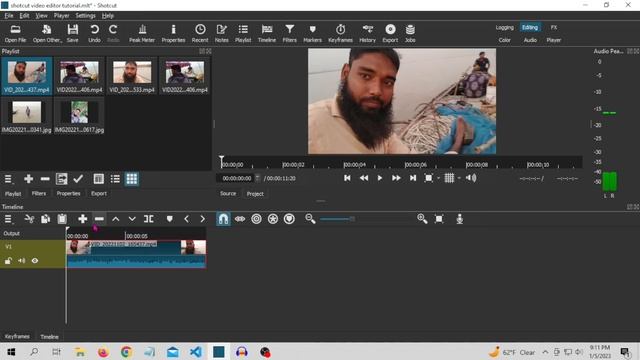Image resolution: width=640 pixels, height=360 pixels.
Task: Open Visual Studio Code from the taskbar
Action: pyautogui.click(x=196, y=352)
